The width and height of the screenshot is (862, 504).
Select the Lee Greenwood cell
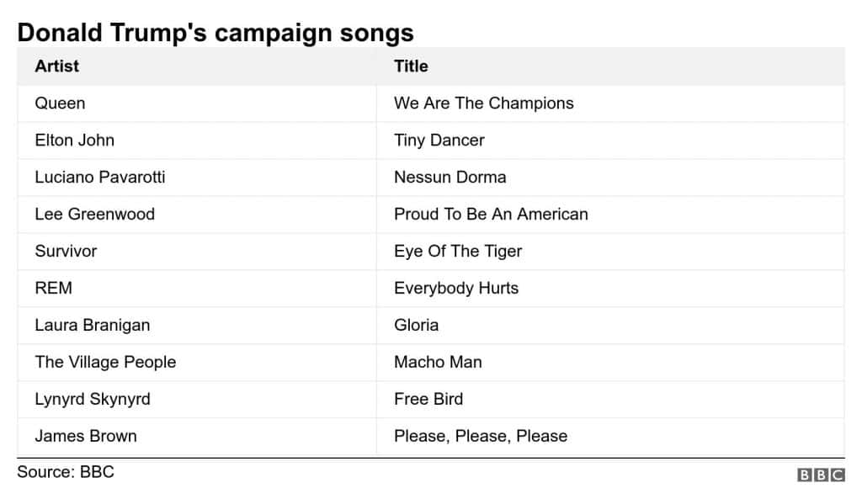click(94, 215)
